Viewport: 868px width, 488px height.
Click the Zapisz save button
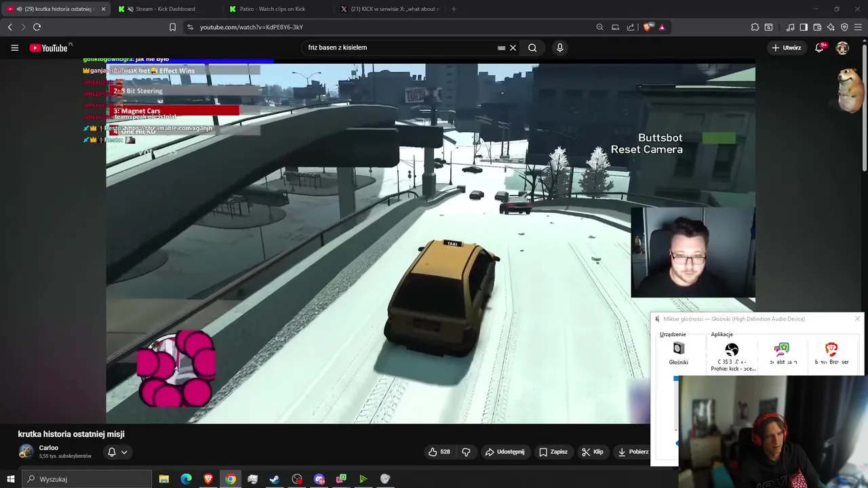[553, 452]
